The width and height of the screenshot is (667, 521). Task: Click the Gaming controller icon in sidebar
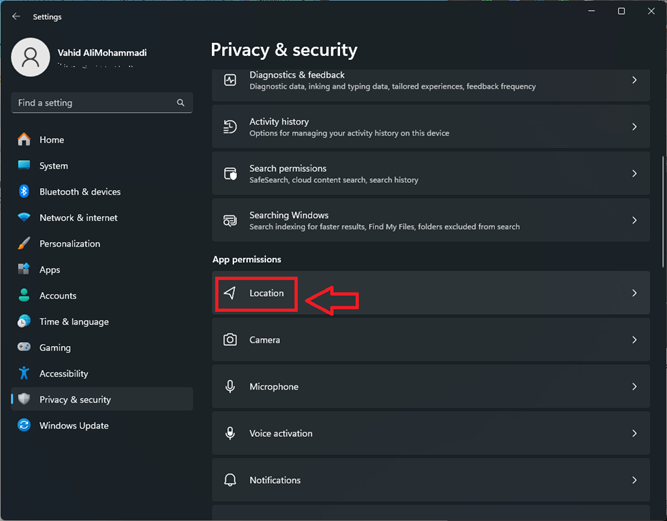[24, 347]
